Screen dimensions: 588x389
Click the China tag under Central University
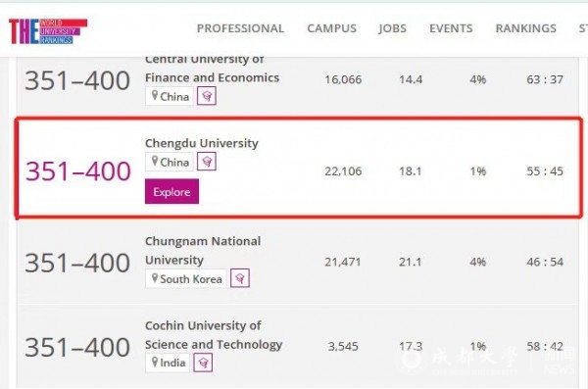tap(170, 96)
